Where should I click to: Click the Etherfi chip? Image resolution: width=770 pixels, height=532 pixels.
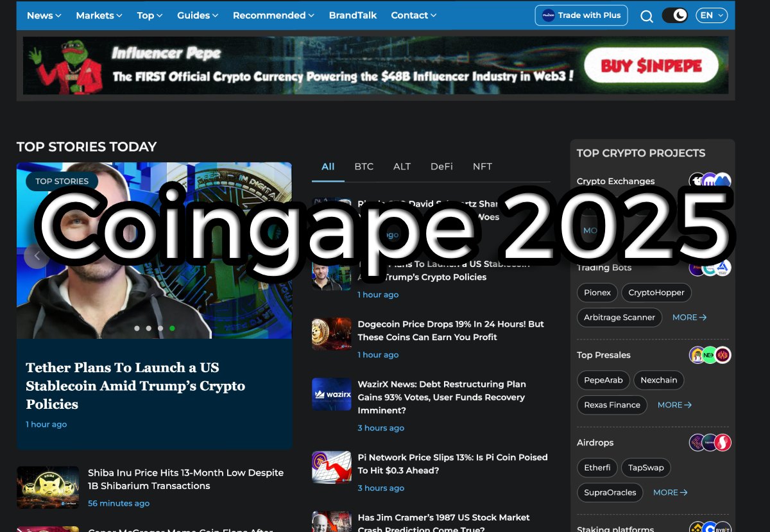[597, 468]
